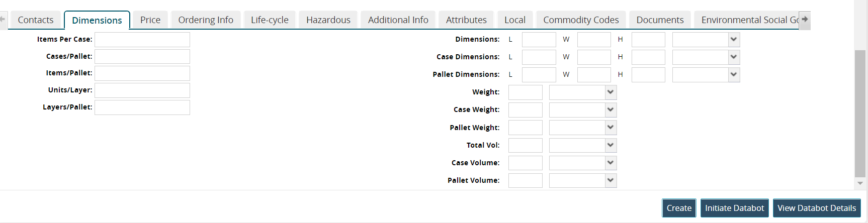
Task: Select the Life-cycle tab
Action: point(270,20)
